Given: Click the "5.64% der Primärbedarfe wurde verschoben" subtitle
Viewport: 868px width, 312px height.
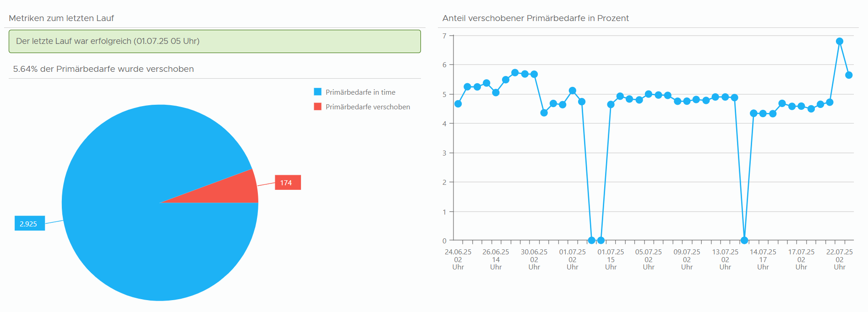Looking at the screenshot, I should pos(104,69).
